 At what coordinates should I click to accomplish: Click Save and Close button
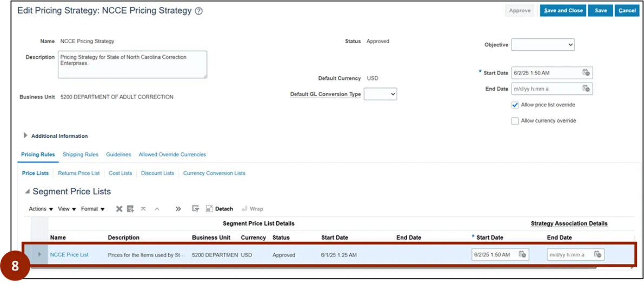563,11
